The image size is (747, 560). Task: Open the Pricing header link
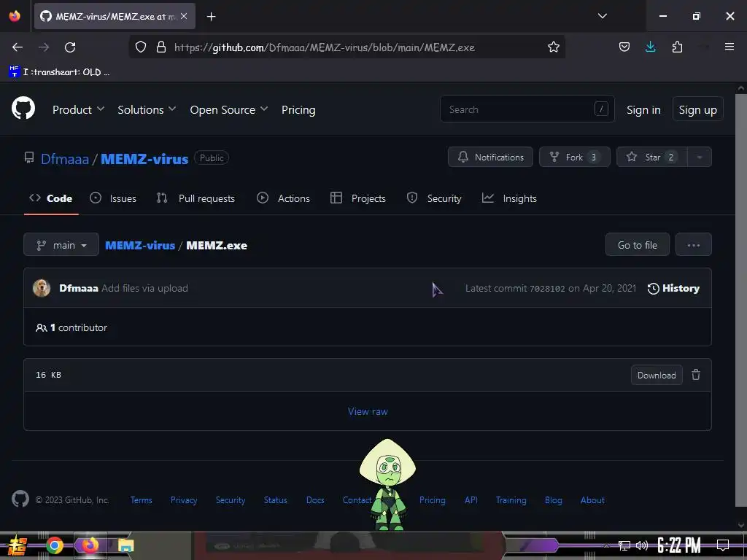pos(298,109)
